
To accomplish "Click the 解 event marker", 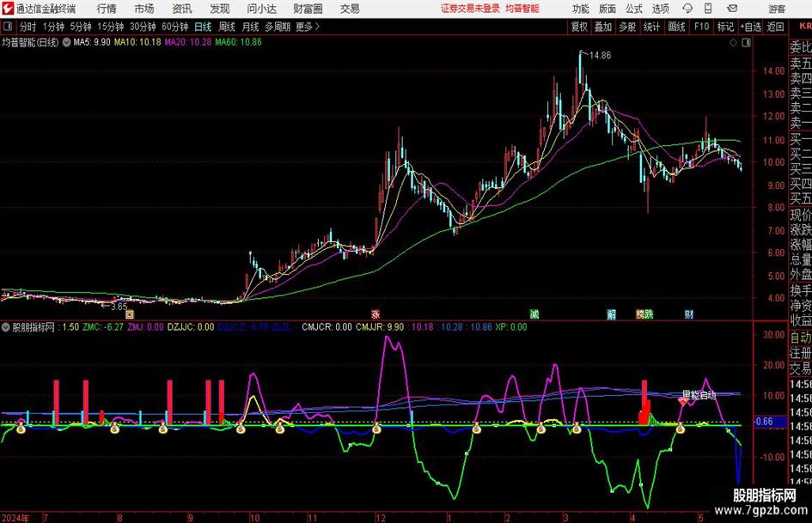I will [x=611, y=313].
